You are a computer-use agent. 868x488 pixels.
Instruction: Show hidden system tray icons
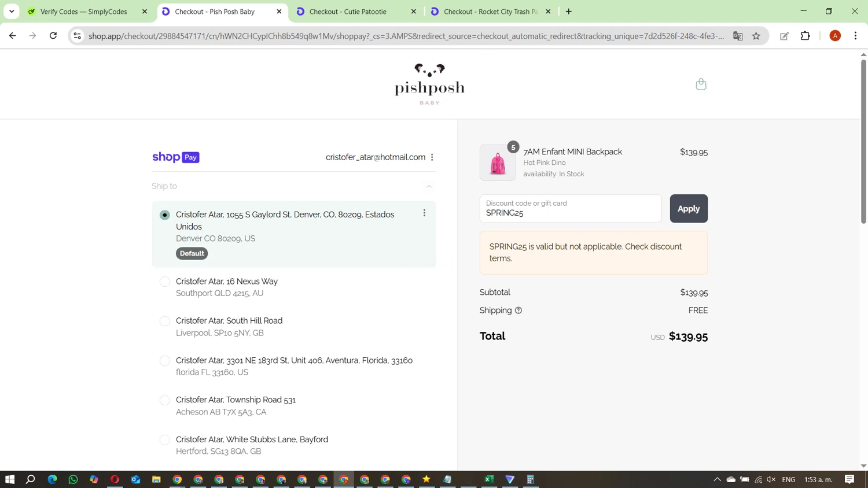tap(717, 479)
